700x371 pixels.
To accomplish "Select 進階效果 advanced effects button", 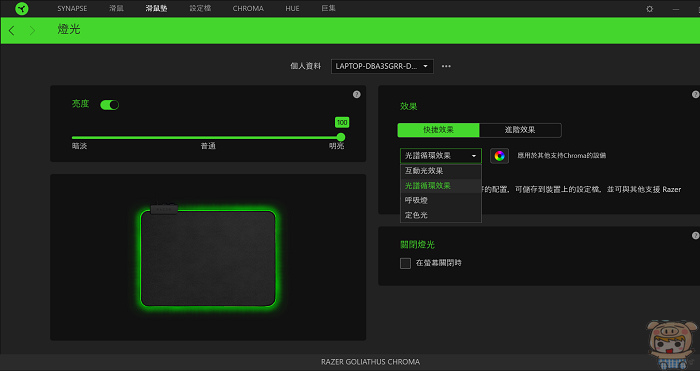I will pyautogui.click(x=520, y=130).
